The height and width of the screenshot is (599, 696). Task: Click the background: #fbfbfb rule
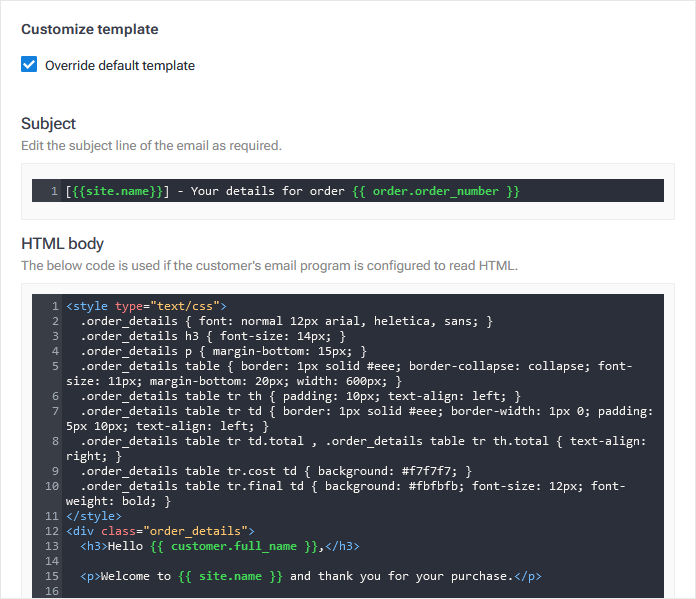click(x=395, y=486)
